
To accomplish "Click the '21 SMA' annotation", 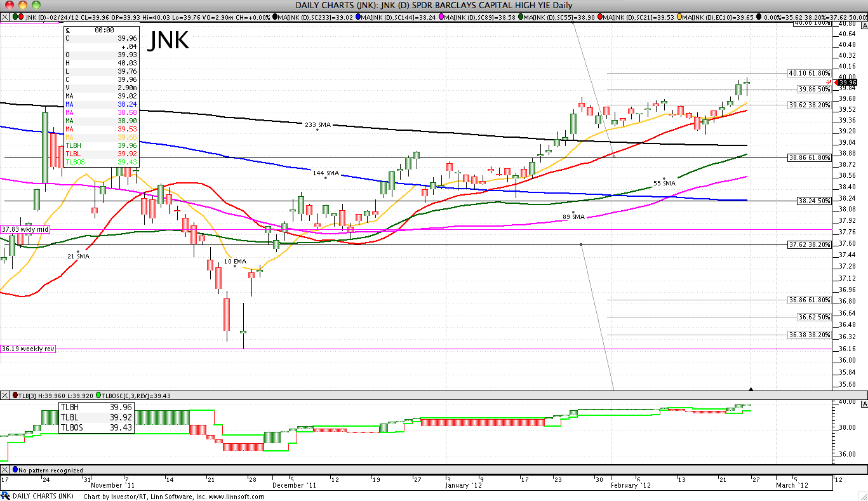I will [x=78, y=256].
